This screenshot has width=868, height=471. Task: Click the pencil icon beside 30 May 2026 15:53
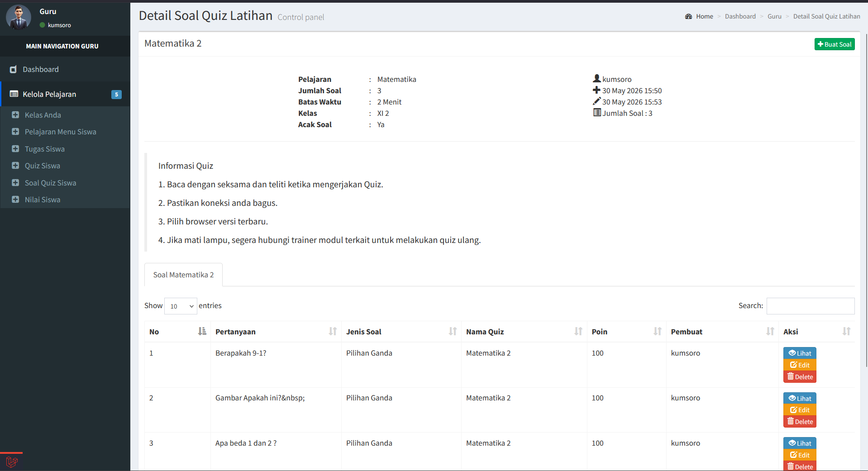coord(597,101)
